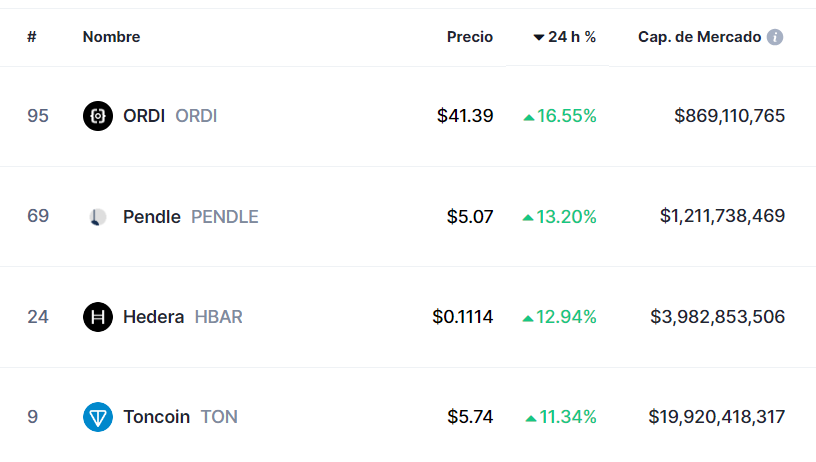Open the market cap info icon

(x=775, y=37)
